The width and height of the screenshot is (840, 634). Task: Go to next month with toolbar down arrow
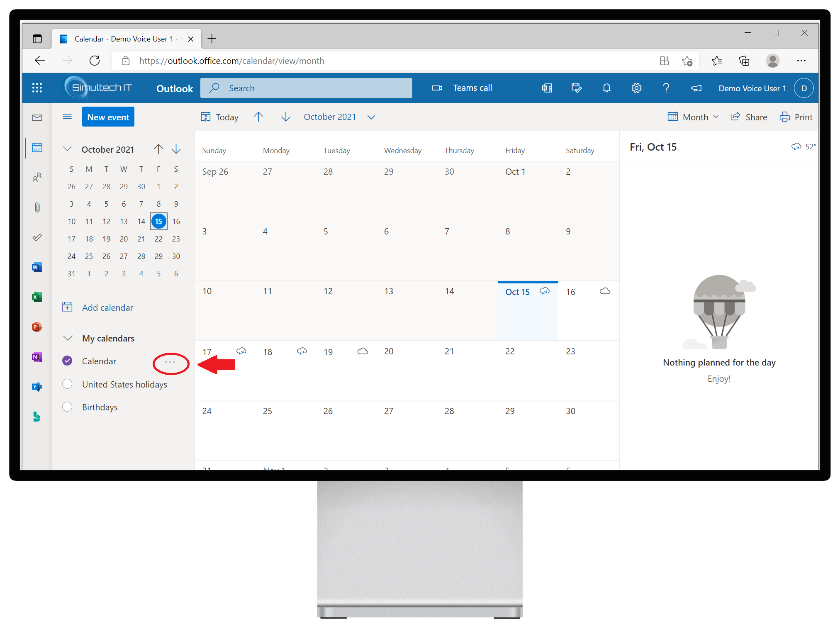click(x=286, y=117)
